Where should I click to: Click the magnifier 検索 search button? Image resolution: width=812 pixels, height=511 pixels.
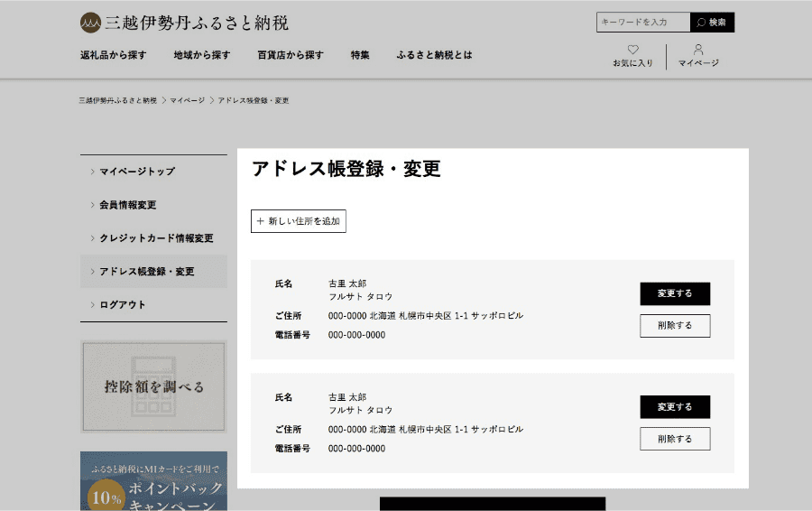tap(712, 23)
